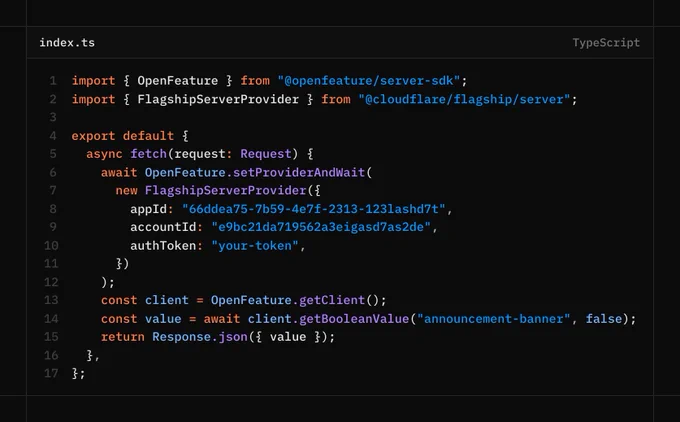Click the authToken property name
Image resolution: width=680 pixels, height=422 pixels.
click(163, 245)
